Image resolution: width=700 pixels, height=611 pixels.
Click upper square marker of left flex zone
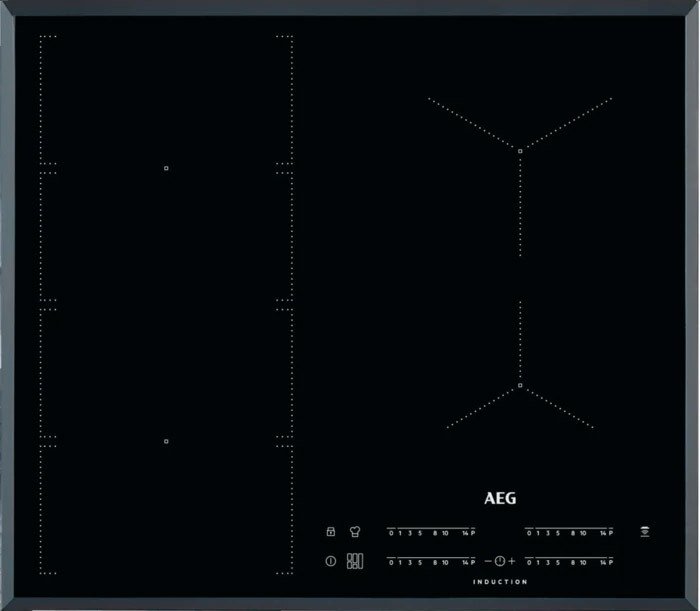(166, 168)
